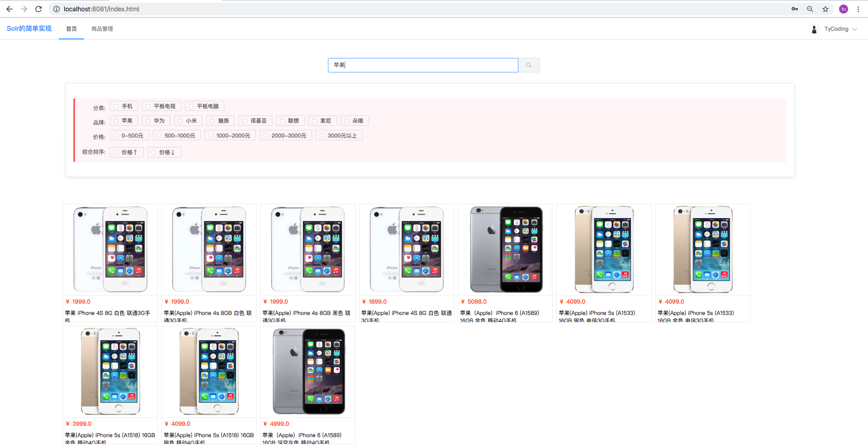Check the 华为 brand filter
Image resolution: width=868 pixels, height=448 pixels.
click(x=156, y=121)
